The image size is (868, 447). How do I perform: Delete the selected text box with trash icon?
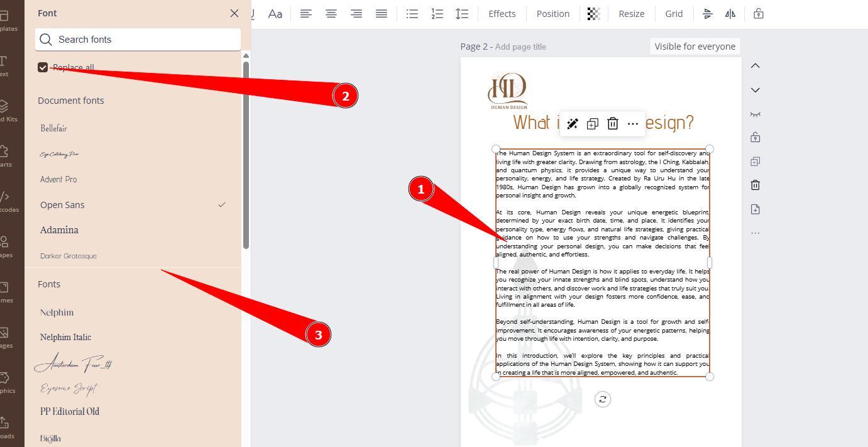[613, 124]
